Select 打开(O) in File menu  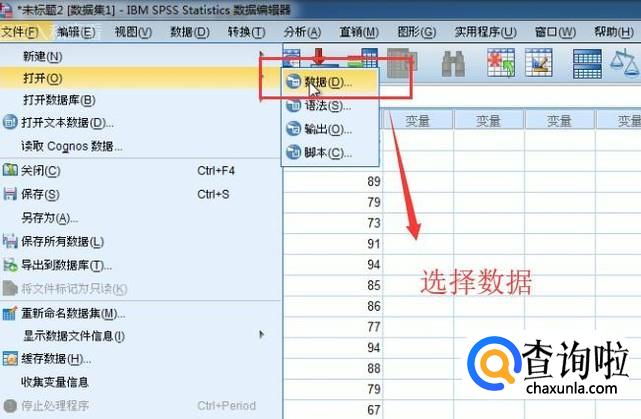(141, 78)
